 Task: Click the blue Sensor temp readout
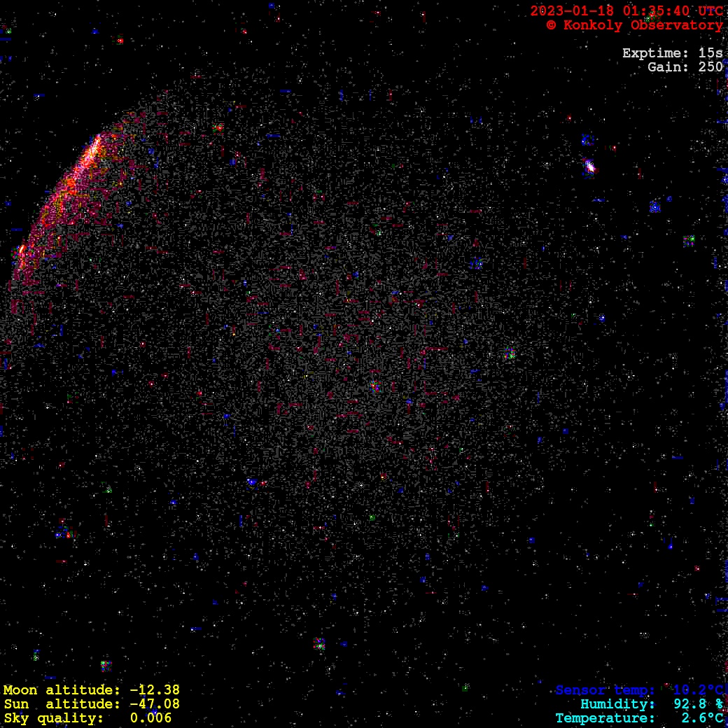pyautogui.click(x=639, y=690)
